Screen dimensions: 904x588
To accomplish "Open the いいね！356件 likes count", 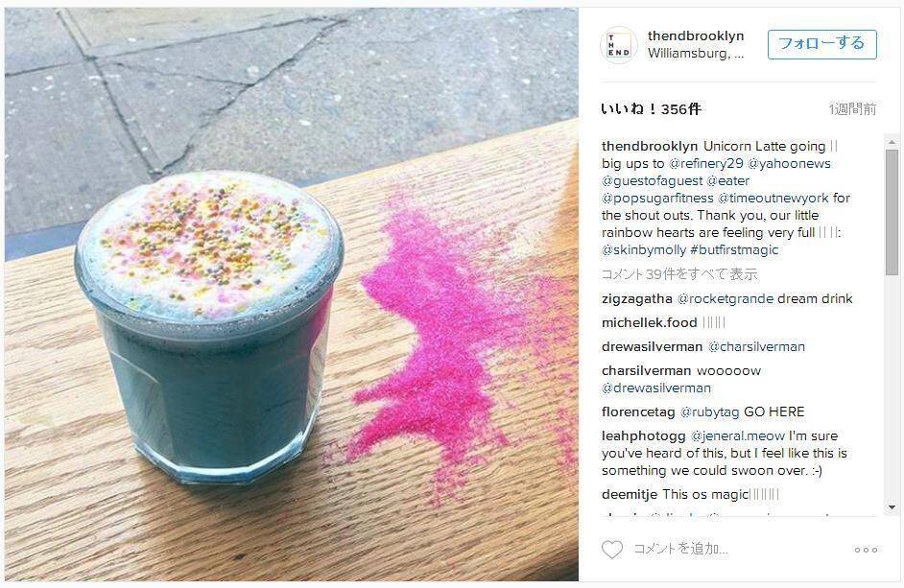I will (x=651, y=109).
